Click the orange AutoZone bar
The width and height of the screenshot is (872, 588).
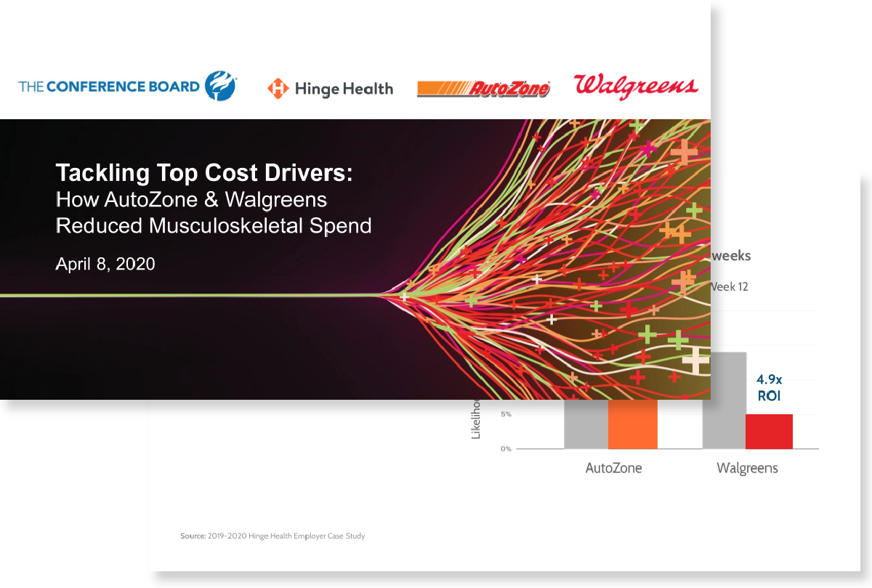(x=632, y=424)
